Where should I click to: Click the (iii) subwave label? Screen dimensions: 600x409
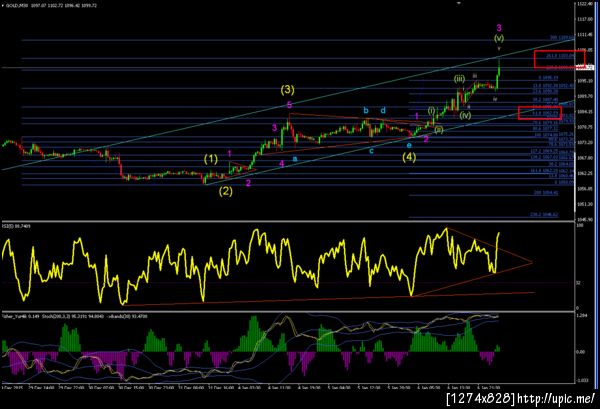(459, 79)
